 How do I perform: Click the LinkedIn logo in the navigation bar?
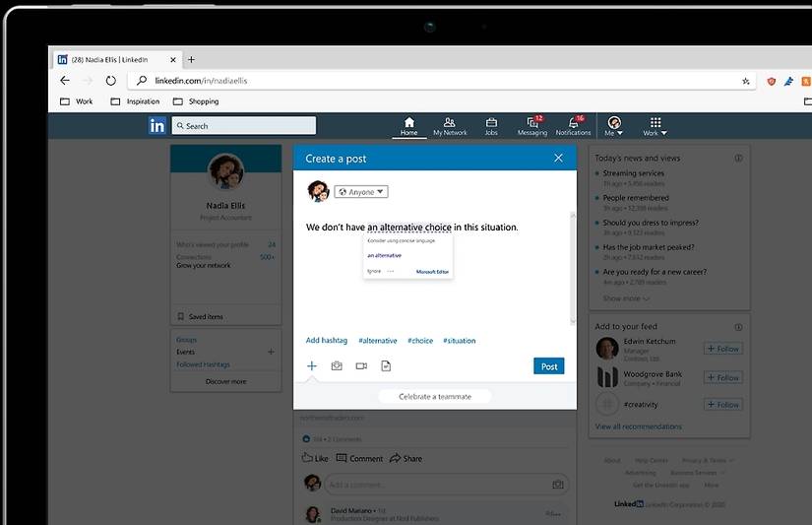pyautogui.click(x=156, y=125)
